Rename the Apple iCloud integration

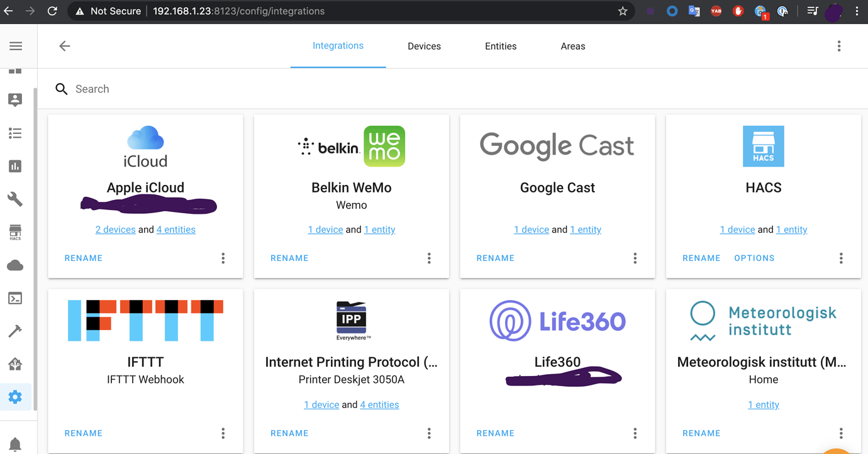click(x=84, y=258)
